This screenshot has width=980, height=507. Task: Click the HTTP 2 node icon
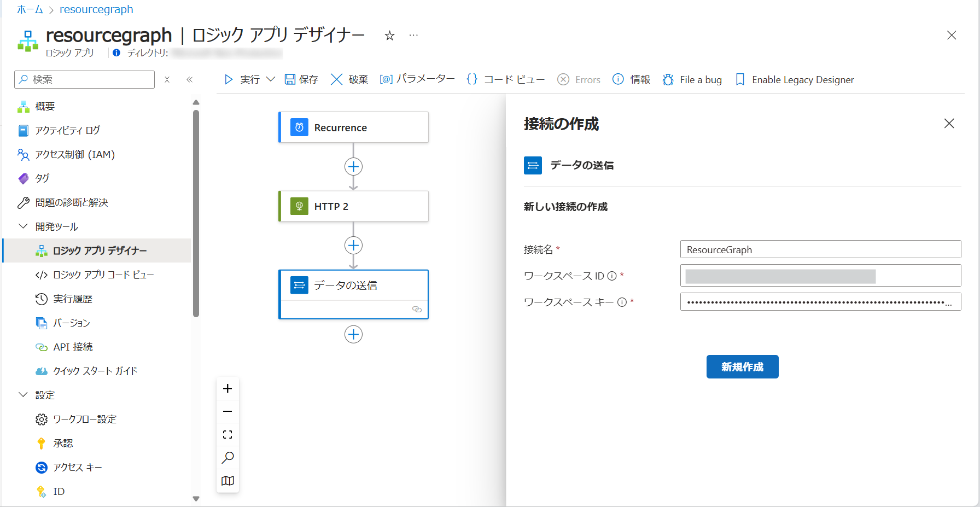tap(299, 206)
